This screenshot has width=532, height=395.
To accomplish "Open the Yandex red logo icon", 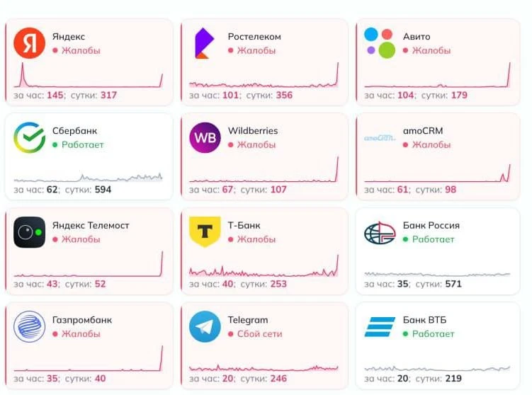I will pos(29,43).
